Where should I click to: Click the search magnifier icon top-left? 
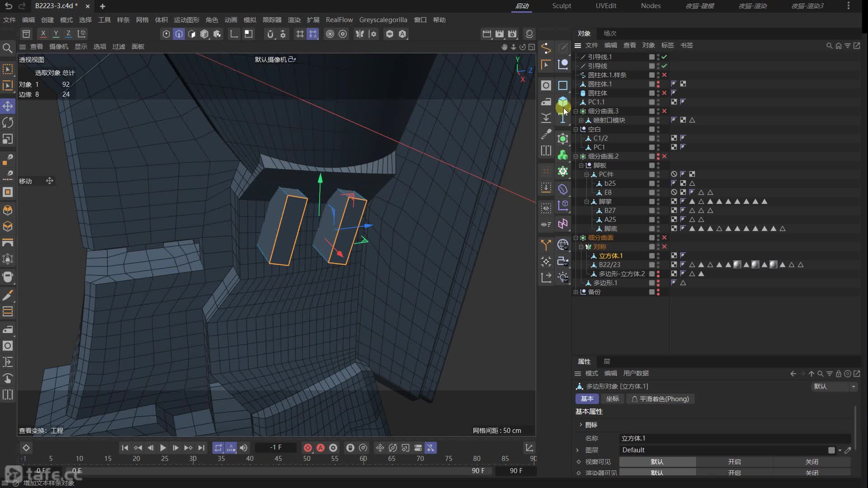(8, 48)
